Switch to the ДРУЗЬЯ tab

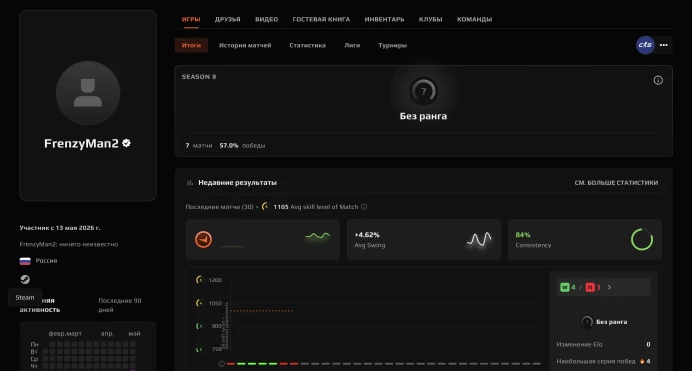click(227, 19)
